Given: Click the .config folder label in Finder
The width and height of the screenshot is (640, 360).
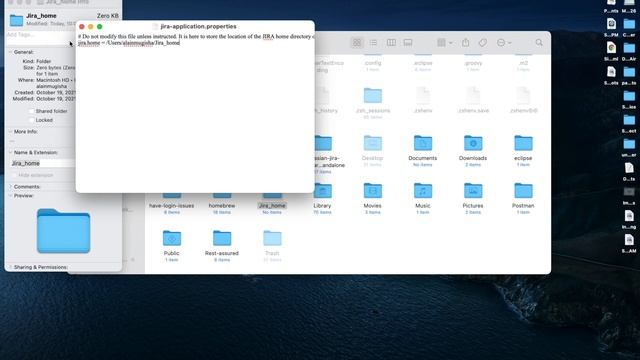Looking at the screenshot, I should (x=373, y=63).
